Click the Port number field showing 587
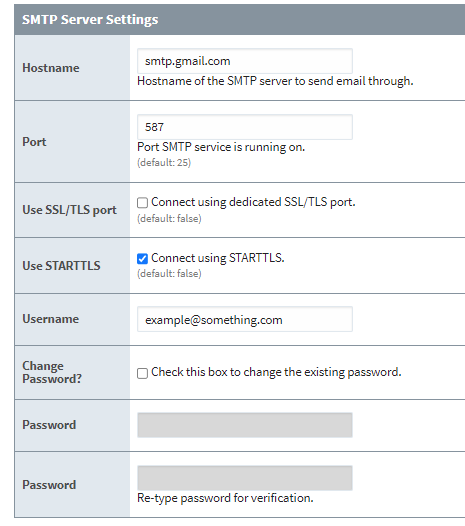The image size is (465, 526). coord(245,127)
